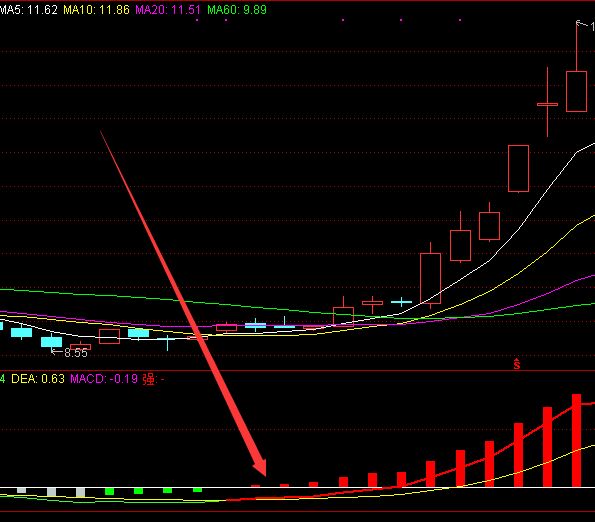595x522 pixels.
Task: Select the leftmost gray MACD bar
Action: [22, 490]
